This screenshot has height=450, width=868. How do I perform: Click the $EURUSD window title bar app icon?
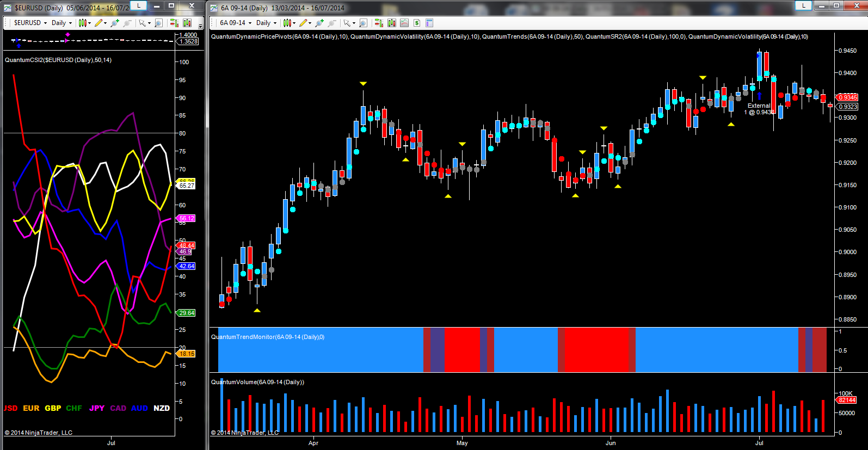tap(8, 8)
